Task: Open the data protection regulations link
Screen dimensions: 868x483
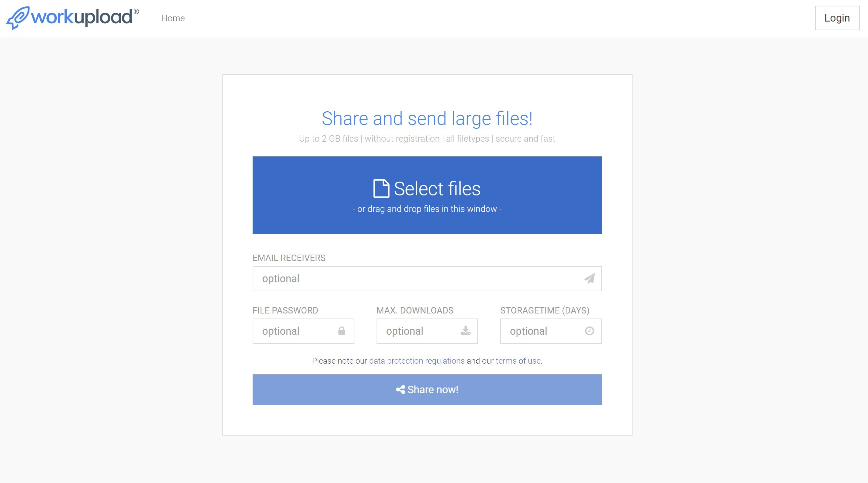Action: (x=417, y=361)
